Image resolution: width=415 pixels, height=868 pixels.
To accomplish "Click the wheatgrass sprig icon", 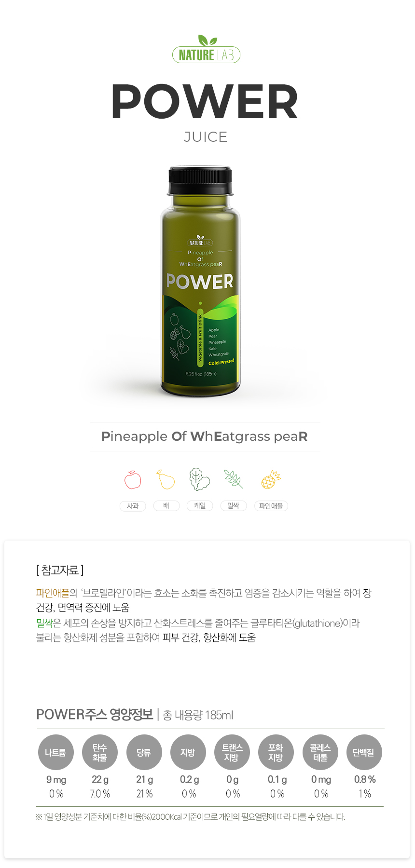I will pos(234,479).
